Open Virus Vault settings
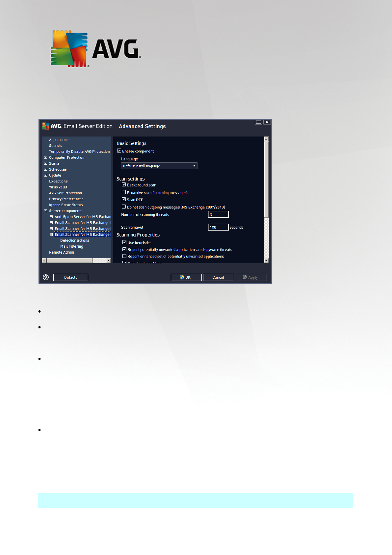This screenshot has width=392, height=555. 58,187
